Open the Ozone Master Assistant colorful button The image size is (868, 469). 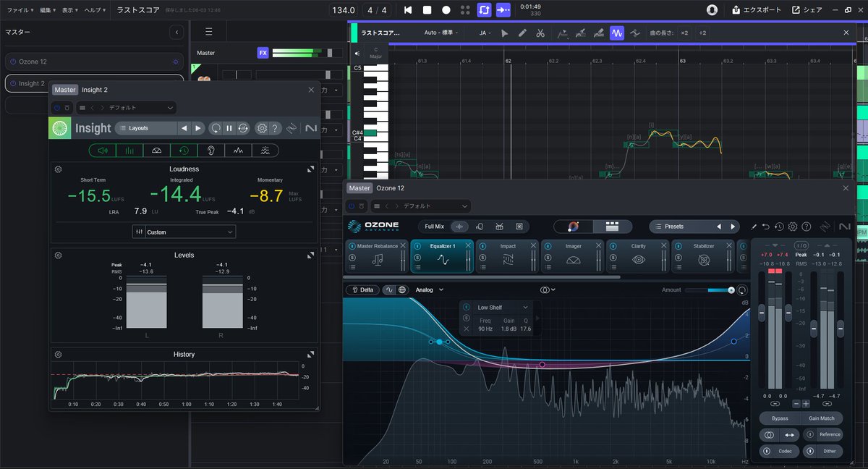click(x=574, y=227)
